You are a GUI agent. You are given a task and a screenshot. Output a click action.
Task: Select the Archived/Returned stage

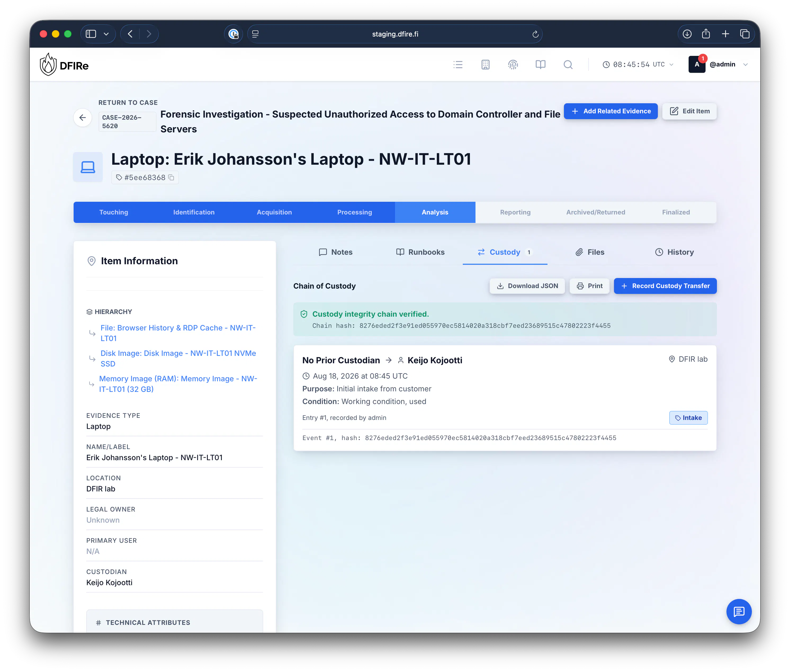tap(596, 212)
